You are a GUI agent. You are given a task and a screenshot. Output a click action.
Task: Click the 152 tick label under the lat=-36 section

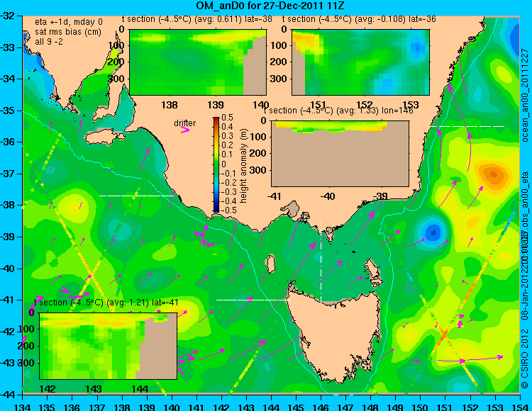[x=365, y=105]
